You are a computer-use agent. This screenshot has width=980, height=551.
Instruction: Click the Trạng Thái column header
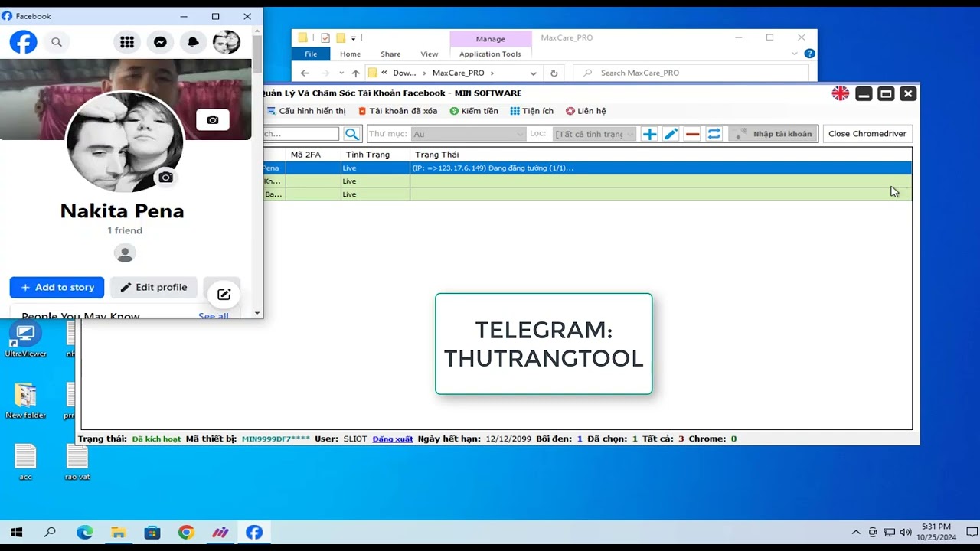tap(661, 155)
